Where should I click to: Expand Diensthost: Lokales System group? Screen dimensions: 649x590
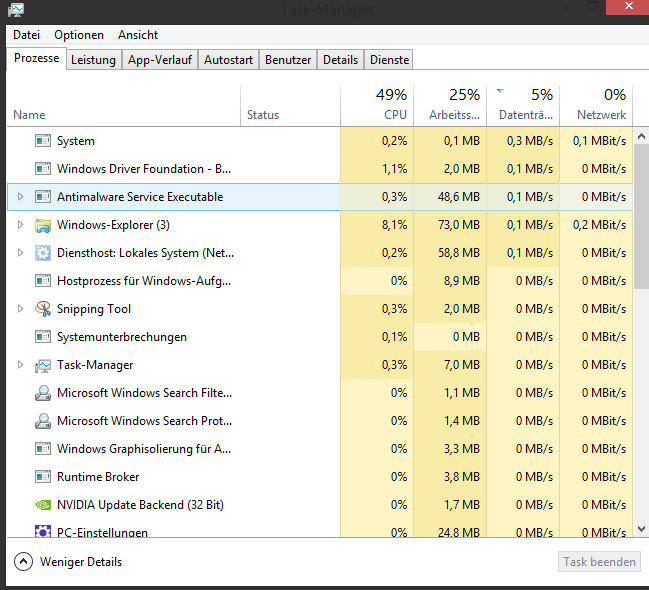(x=20, y=253)
